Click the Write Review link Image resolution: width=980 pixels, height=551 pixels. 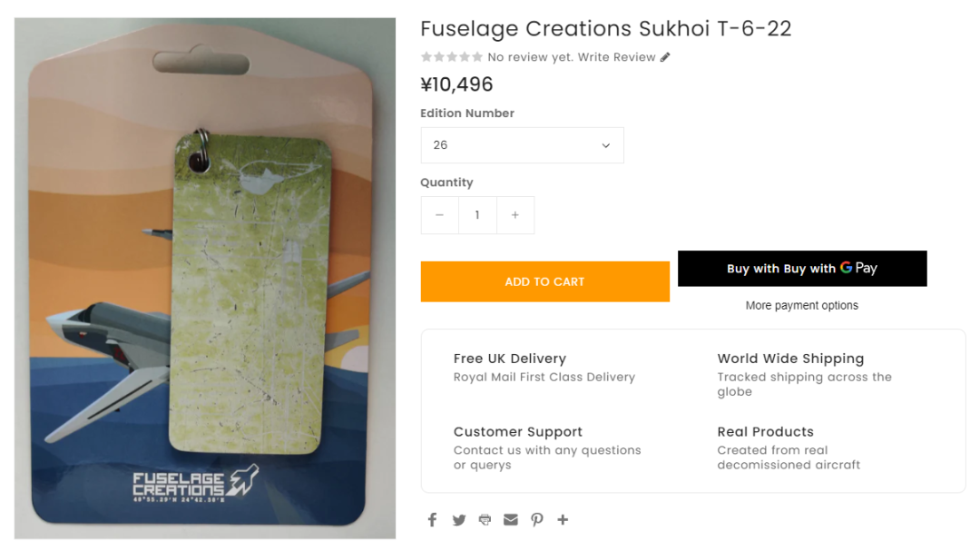pos(616,57)
